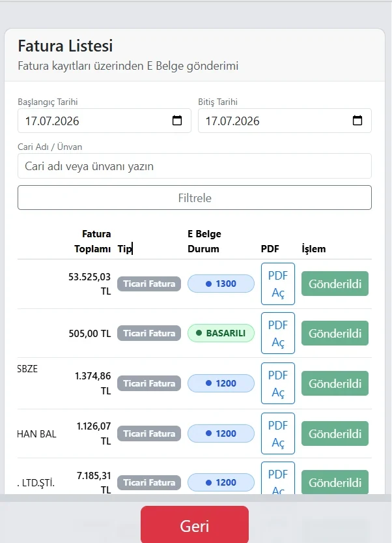Click Gönderildi on the 1.374,86 TL row
The height and width of the screenshot is (543, 392).
coord(335,383)
